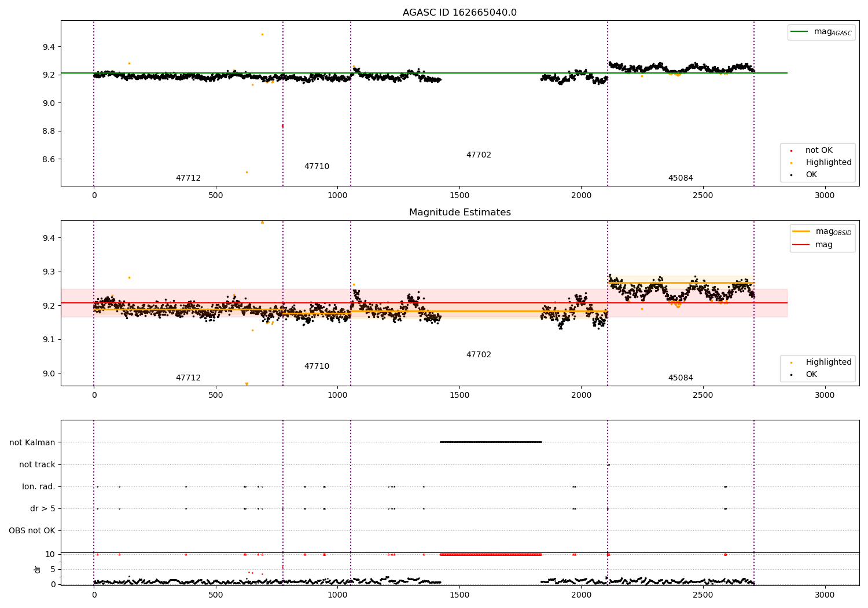The width and height of the screenshot is (868, 608).
Task: Click obsid label 45084 in top plot
Action: tap(681, 178)
